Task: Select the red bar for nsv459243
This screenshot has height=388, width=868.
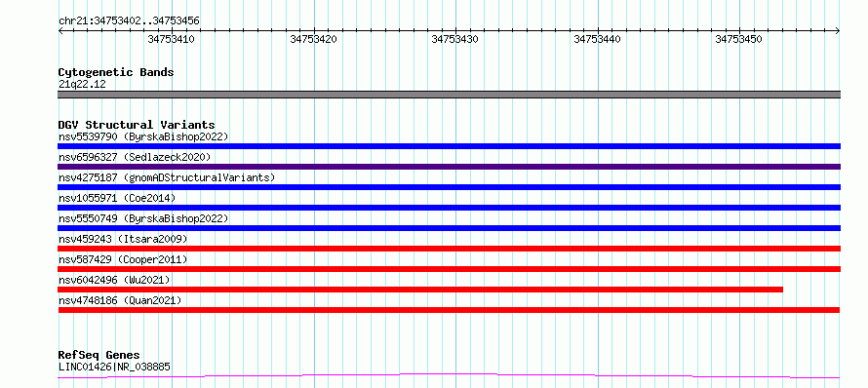Action: [x=449, y=249]
